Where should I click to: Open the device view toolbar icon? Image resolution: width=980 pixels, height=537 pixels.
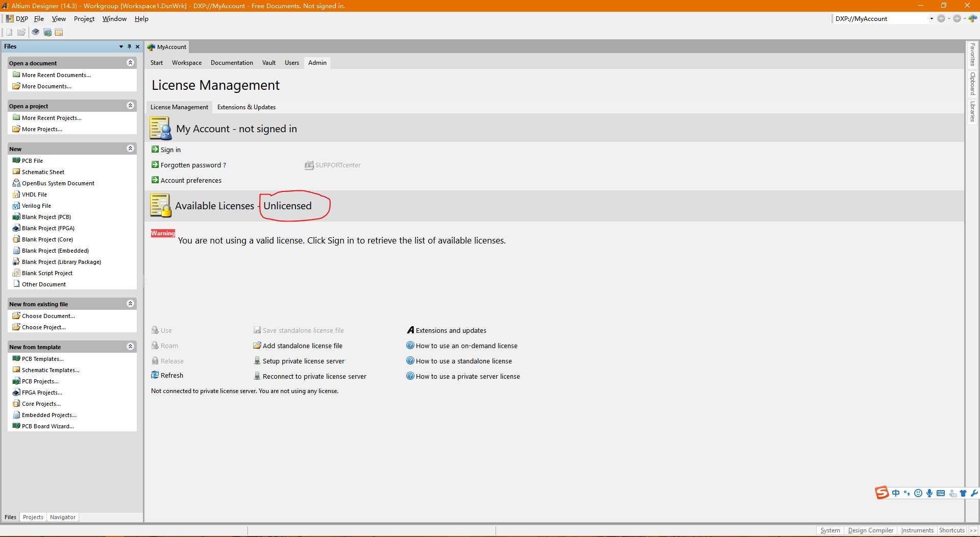pyautogui.click(x=35, y=32)
